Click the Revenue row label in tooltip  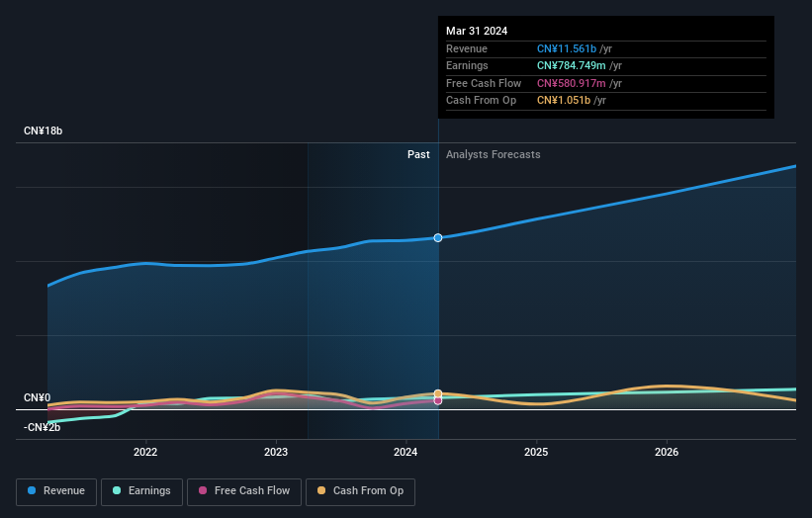point(467,48)
